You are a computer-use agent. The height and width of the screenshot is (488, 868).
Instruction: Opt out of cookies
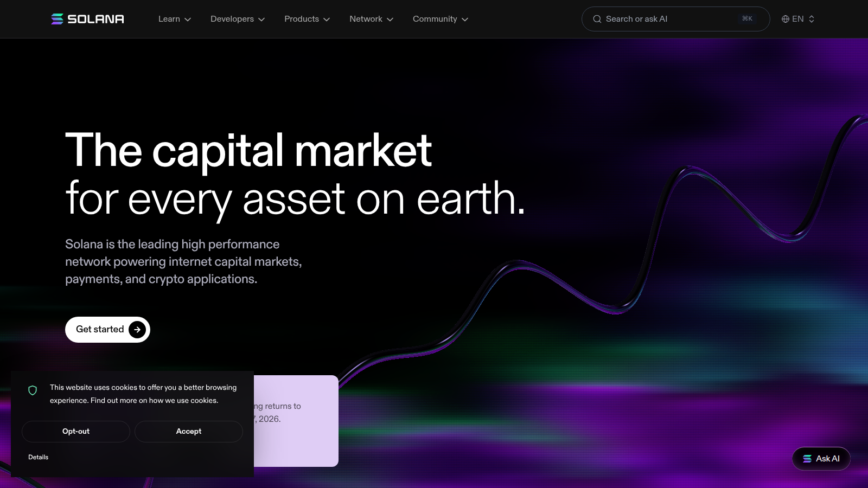76,432
